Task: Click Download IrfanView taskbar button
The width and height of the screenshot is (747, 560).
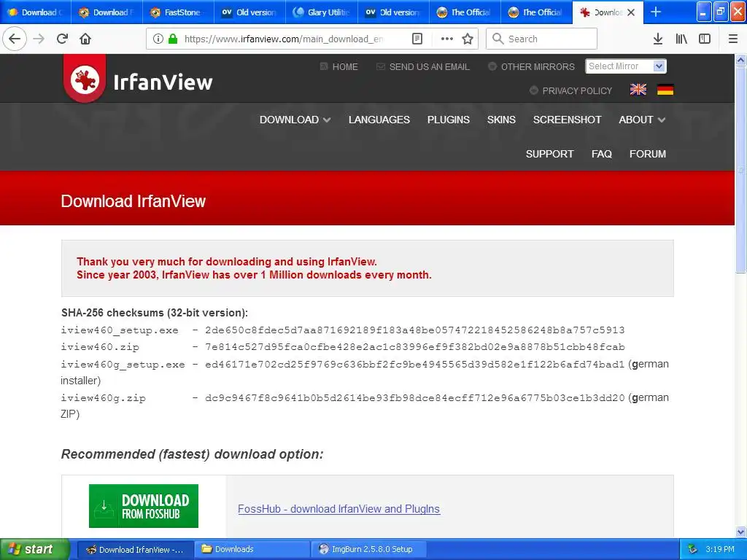Action: pos(135,549)
